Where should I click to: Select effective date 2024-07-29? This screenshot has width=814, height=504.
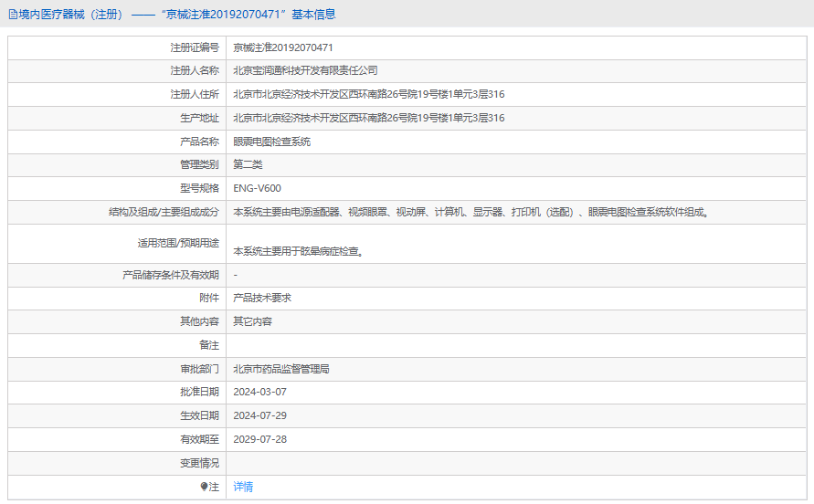pos(259,415)
